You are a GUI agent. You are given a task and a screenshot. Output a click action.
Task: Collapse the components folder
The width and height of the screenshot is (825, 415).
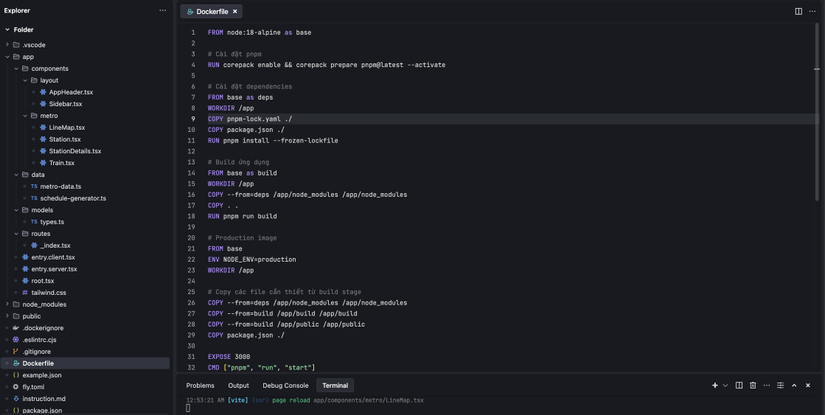16,68
